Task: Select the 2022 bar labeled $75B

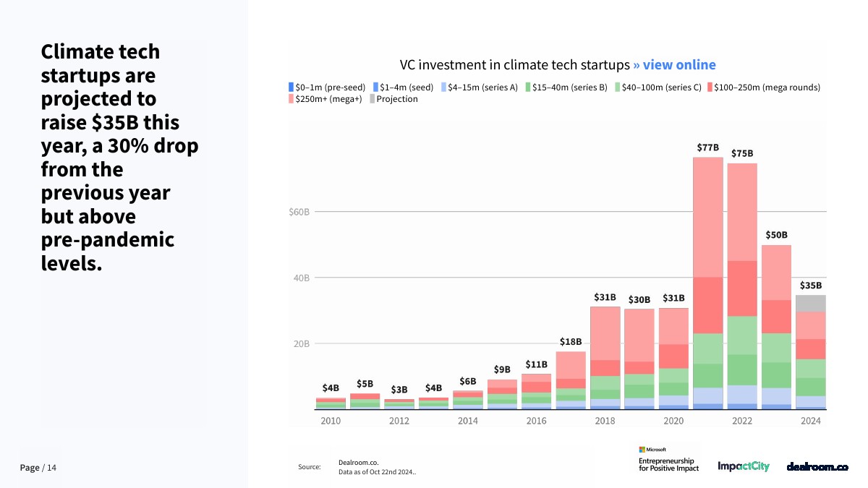Action: click(742, 286)
